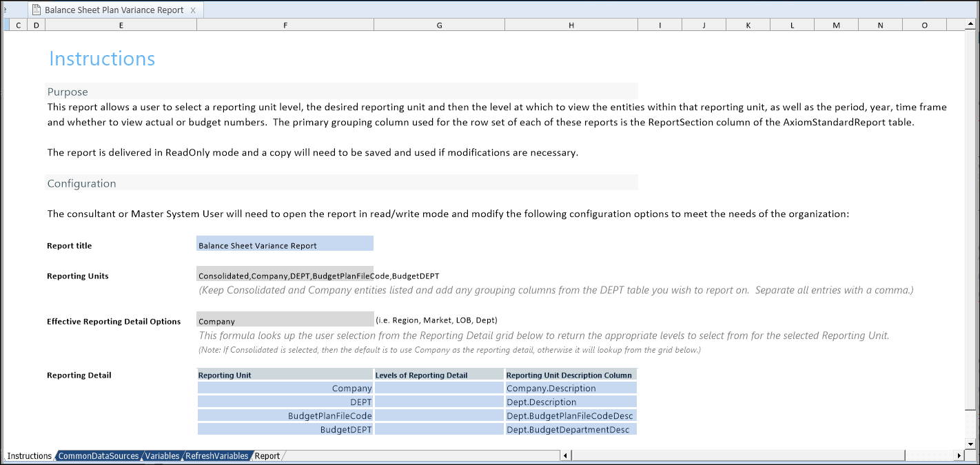Click the left arrow of horizontal scrollbar

click(x=565, y=455)
